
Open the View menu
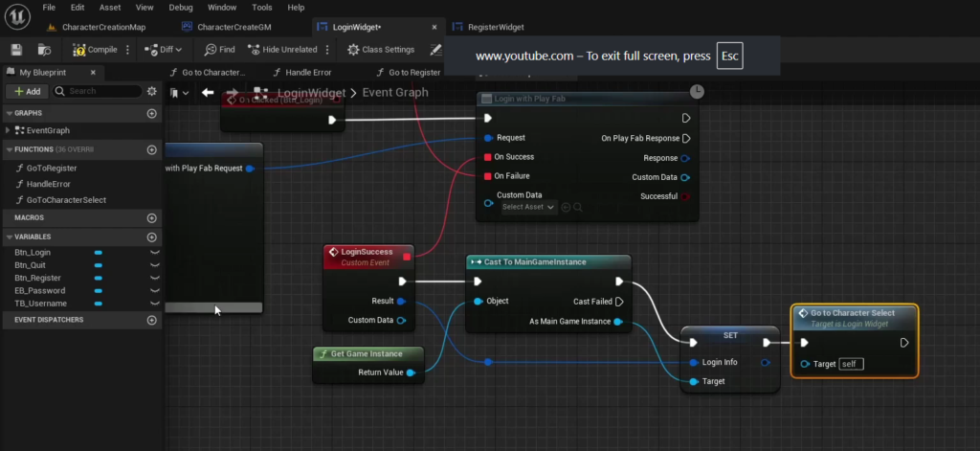coord(145,8)
